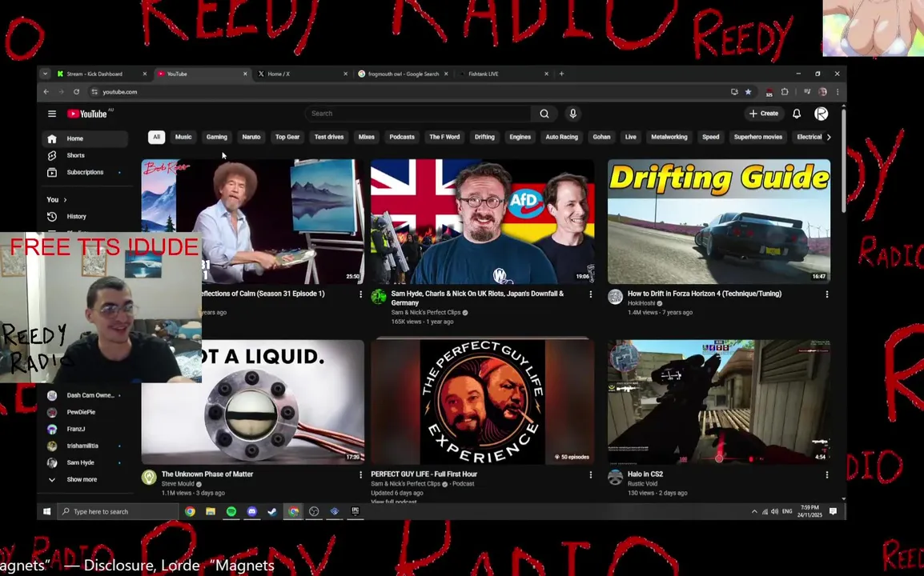Screen dimensions: 924x576
Task: Switch to Stream - Kick Dashboard tab
Action: 102,74
